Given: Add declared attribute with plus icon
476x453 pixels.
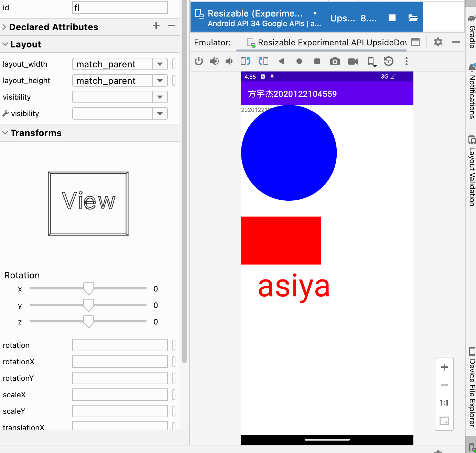Looking at the screenshot, I should tap(156, 25).
